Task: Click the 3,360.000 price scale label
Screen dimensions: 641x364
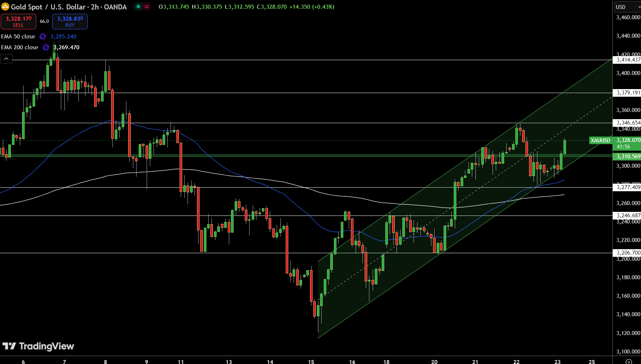Action: pyautogui.click(x=628, y=110)
